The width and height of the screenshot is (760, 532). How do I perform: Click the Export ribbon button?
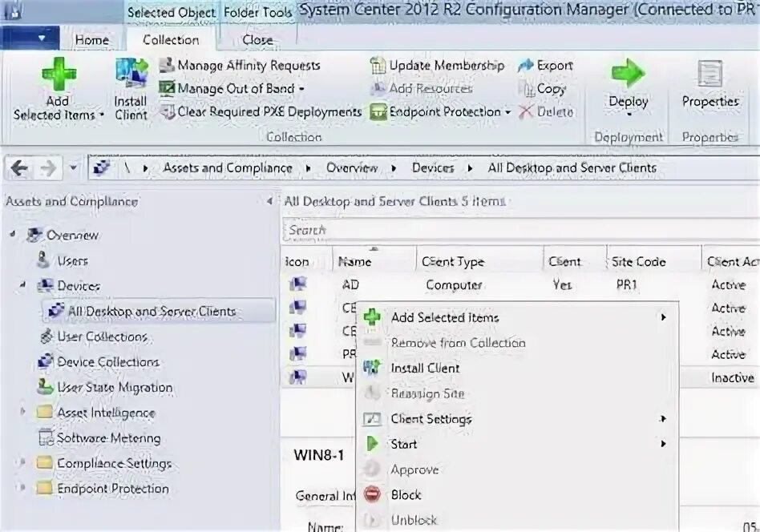pyautogui.click(x=546, y=66)
